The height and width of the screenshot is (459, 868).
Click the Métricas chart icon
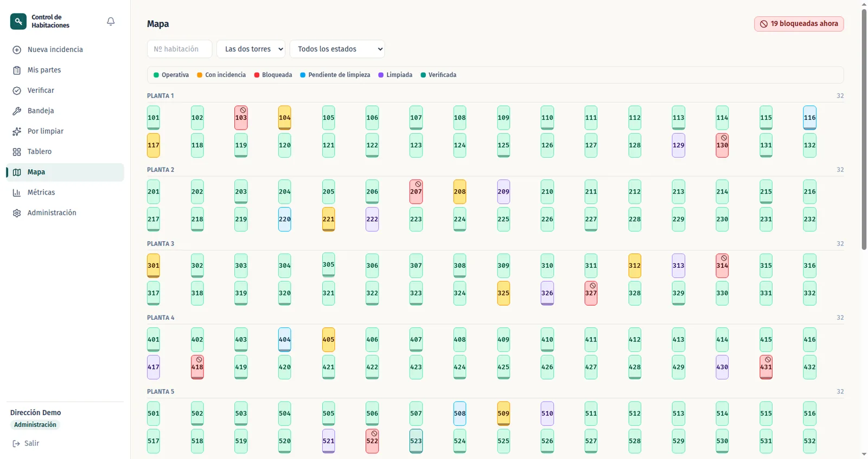point(17,192)
